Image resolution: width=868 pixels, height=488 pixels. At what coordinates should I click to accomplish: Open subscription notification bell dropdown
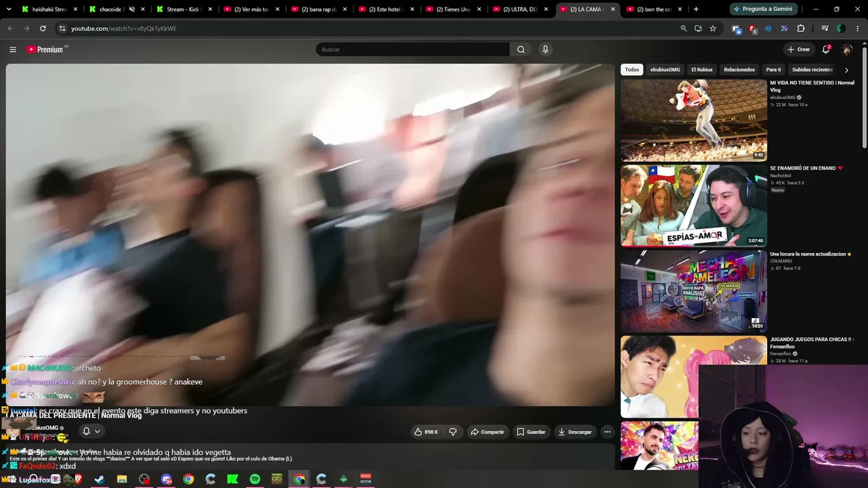[92, 431]
